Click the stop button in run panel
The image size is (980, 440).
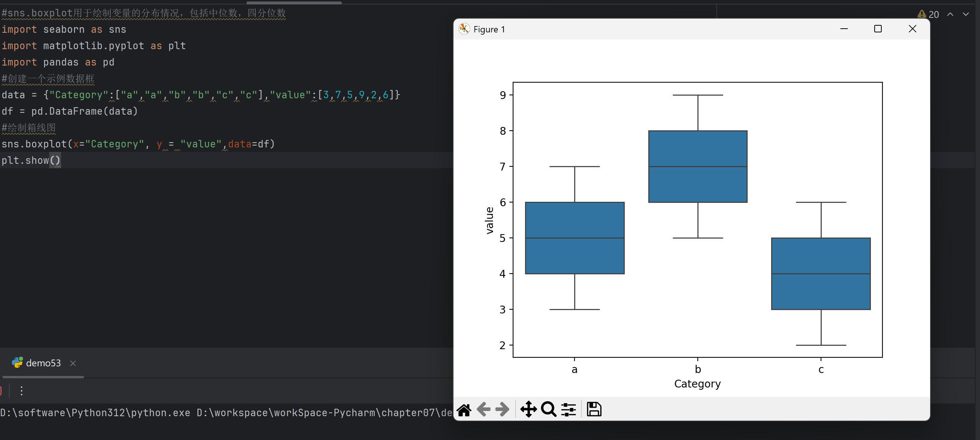point(1,390)
